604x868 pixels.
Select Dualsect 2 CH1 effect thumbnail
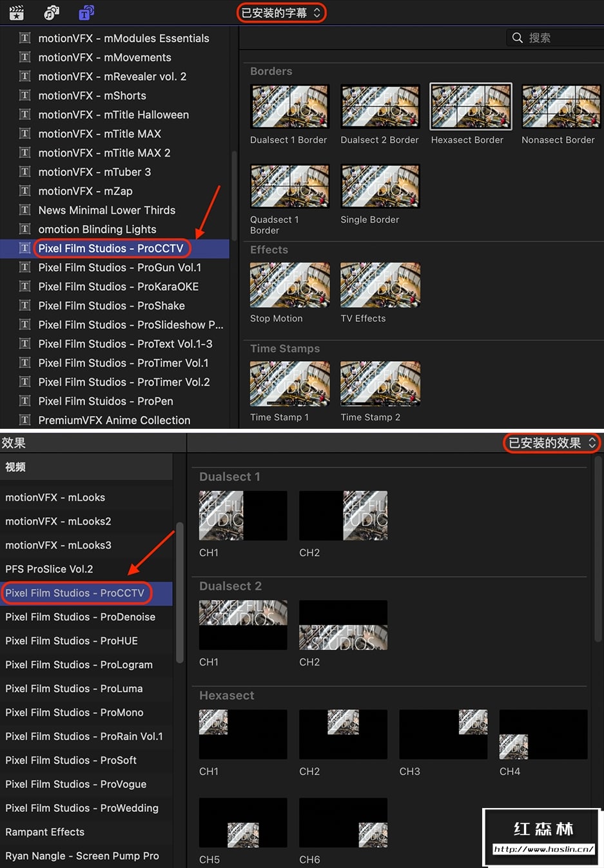pos(243,625)
